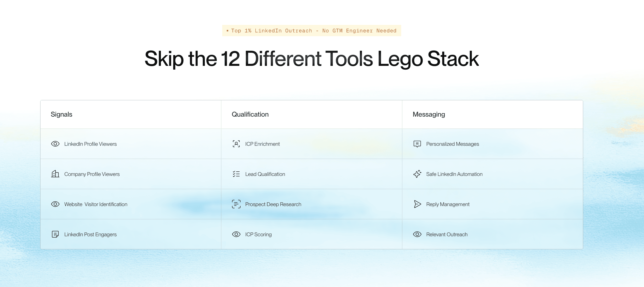Click the eye icon beside Relevant Outreach
The height and width of the screenshot is (287, 644).
417,234
